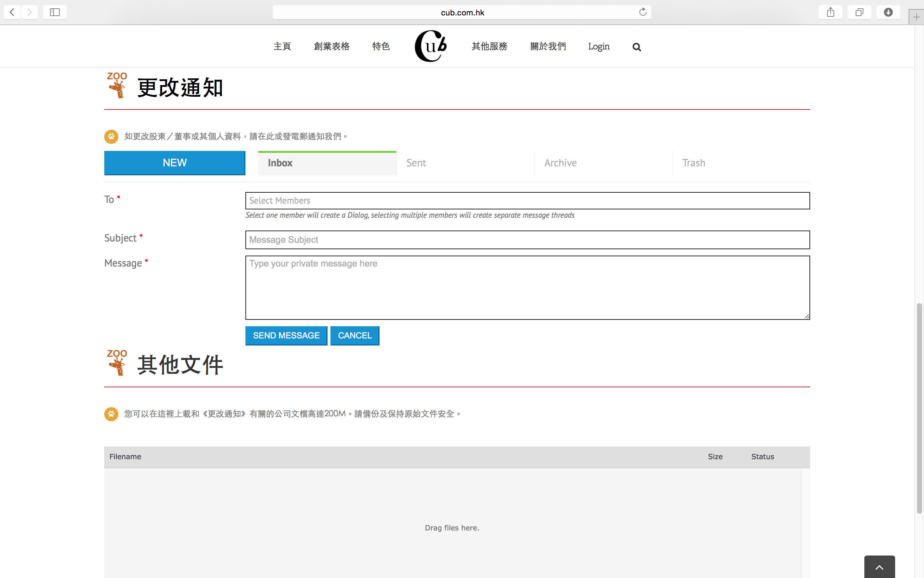Open the Downloads indicator
Image resolution: width=924 pixels, height=578 pixels.
coord(888,12)
